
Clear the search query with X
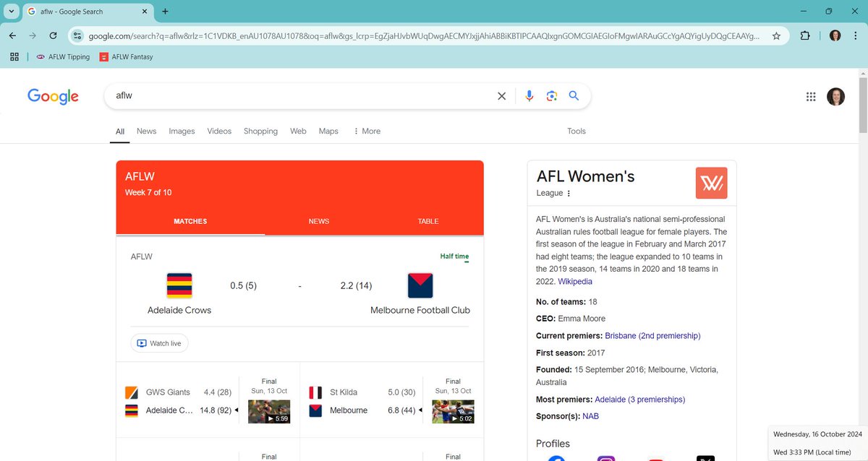pos(501,96)
